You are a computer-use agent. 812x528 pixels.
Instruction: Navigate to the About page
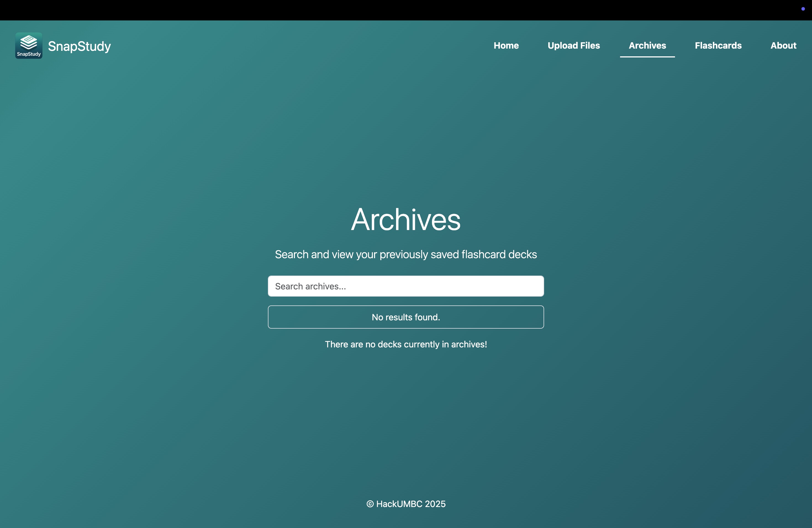tap(783, 45)
